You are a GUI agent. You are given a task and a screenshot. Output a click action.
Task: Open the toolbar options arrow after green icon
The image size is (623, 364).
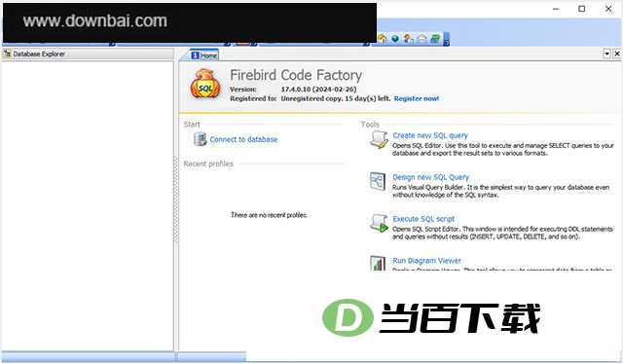pyautogui.click(x=446, y=39)
